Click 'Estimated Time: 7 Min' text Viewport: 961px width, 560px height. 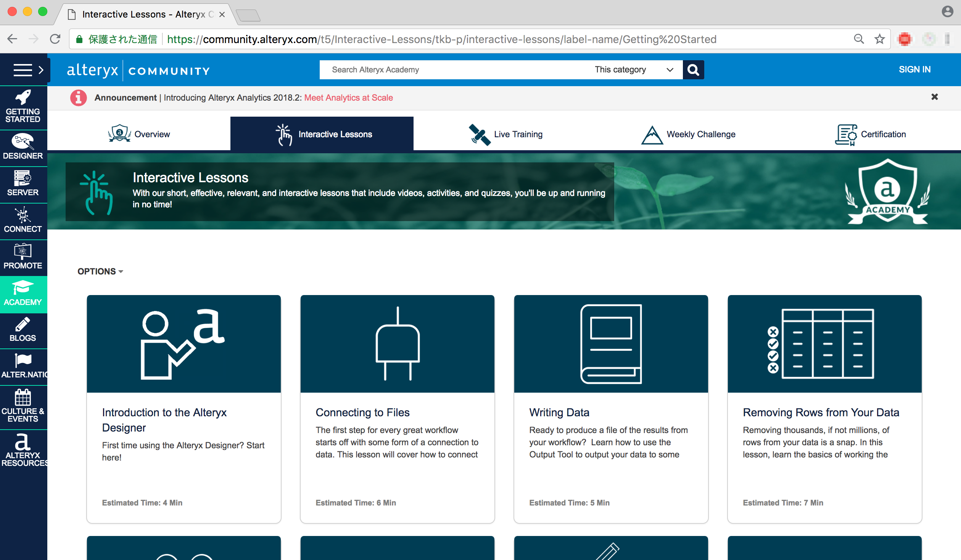tap(783, 503)
